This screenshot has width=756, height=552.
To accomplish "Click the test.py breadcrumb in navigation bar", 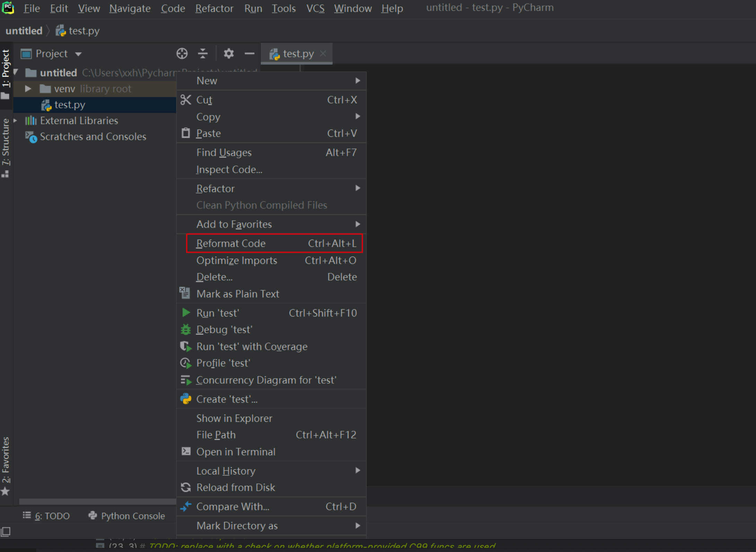I will coord(78,31).
